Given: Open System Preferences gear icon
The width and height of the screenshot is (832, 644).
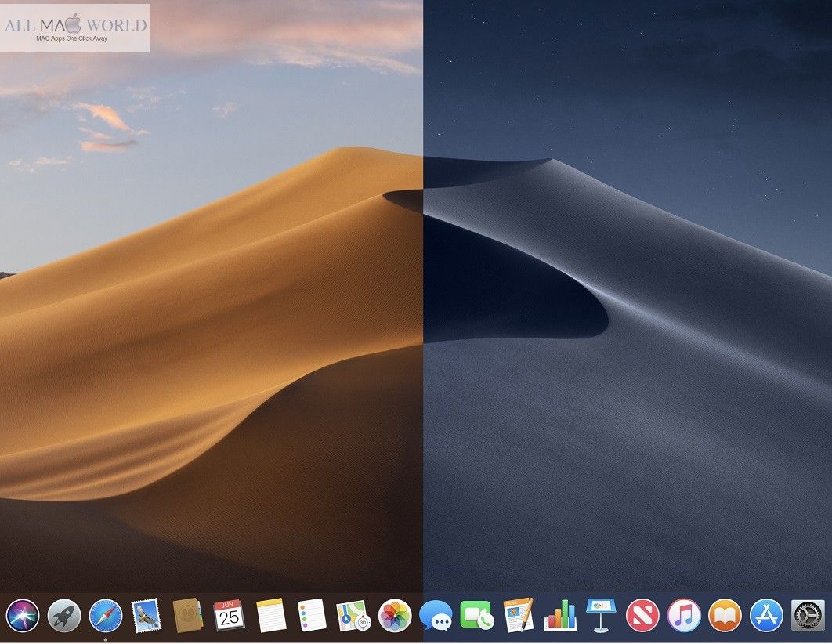Looking at the screenshot, I should click(808, 615).
